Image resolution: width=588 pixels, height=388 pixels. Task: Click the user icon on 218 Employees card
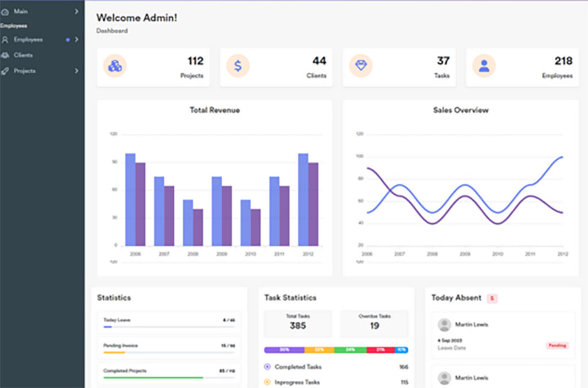(483, 66)
